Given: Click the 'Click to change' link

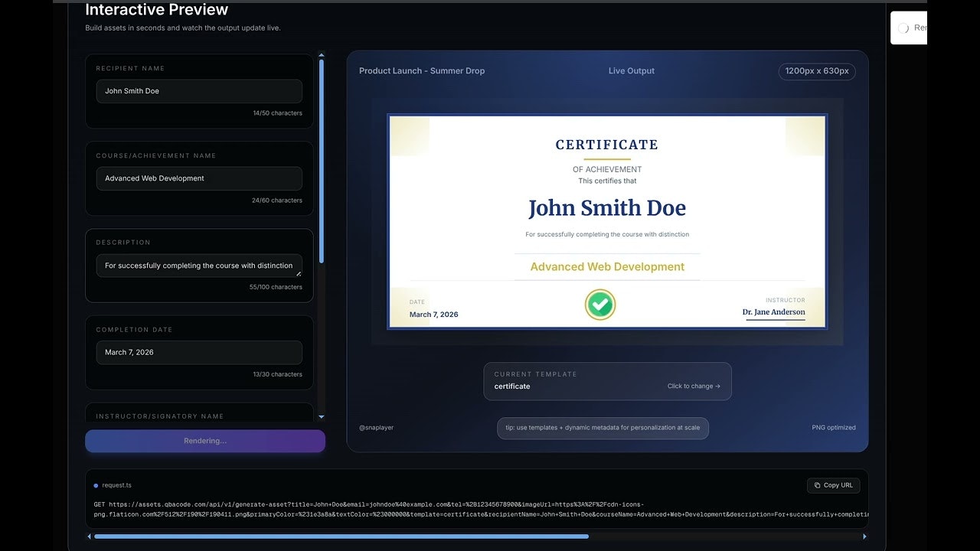Looking at the screenshot, I should pos(693,386).
